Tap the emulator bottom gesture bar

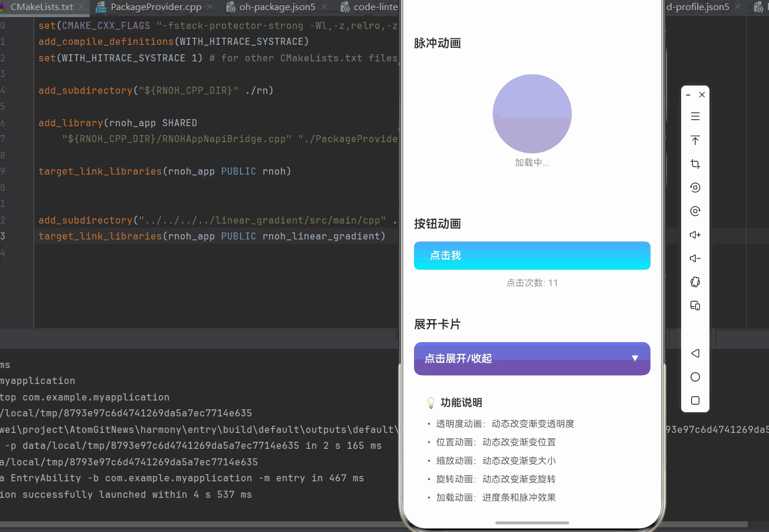[532, 523]
